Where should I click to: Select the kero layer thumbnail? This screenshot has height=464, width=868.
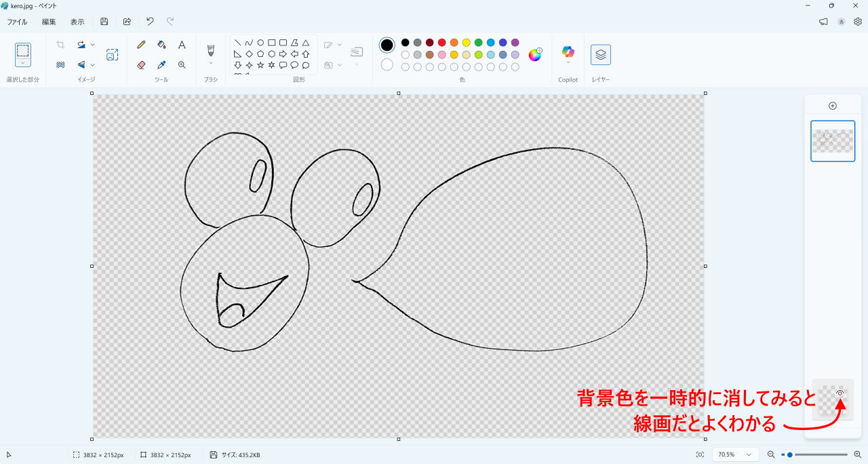833,141
